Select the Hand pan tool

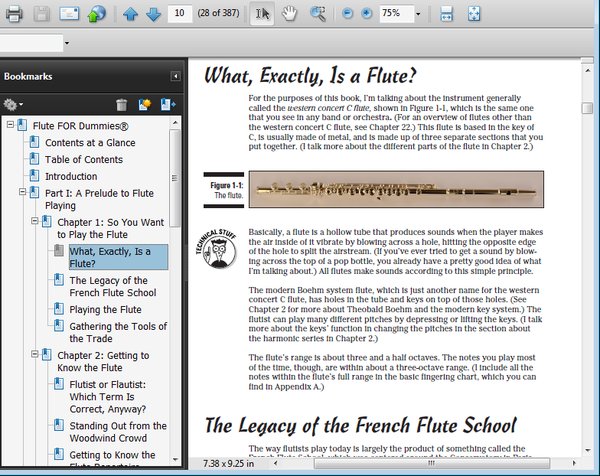point(290,14)
